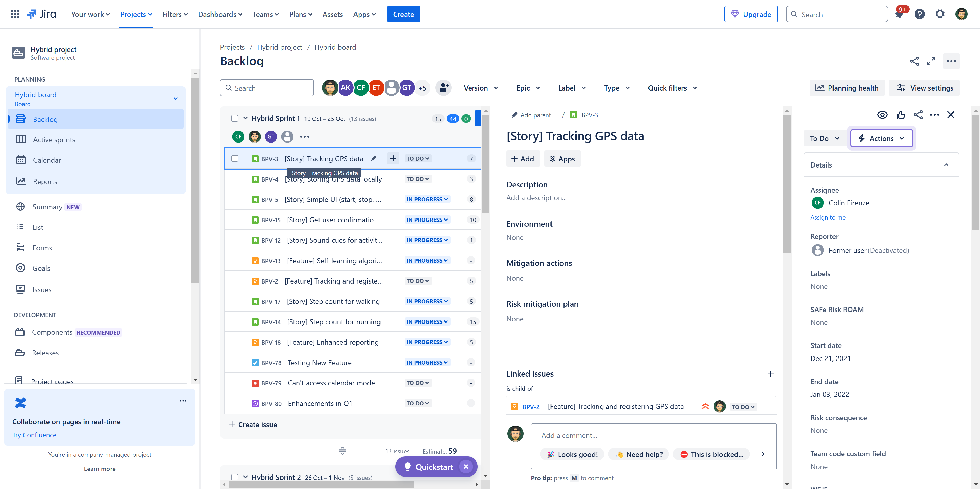This screenshot has width=980, height=489.
Task: Tick the Hybrid Sprint 1 checkbox
Action: [x=235, y=119]
